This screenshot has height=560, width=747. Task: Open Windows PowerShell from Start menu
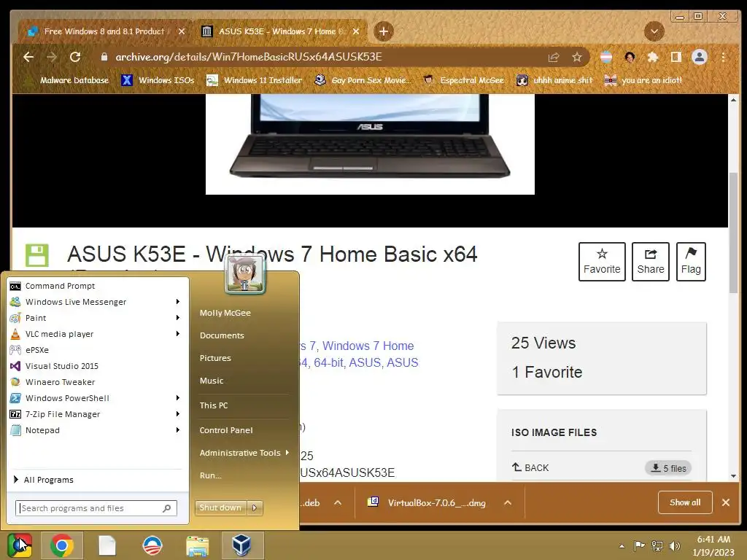click(x=90, y=398)
